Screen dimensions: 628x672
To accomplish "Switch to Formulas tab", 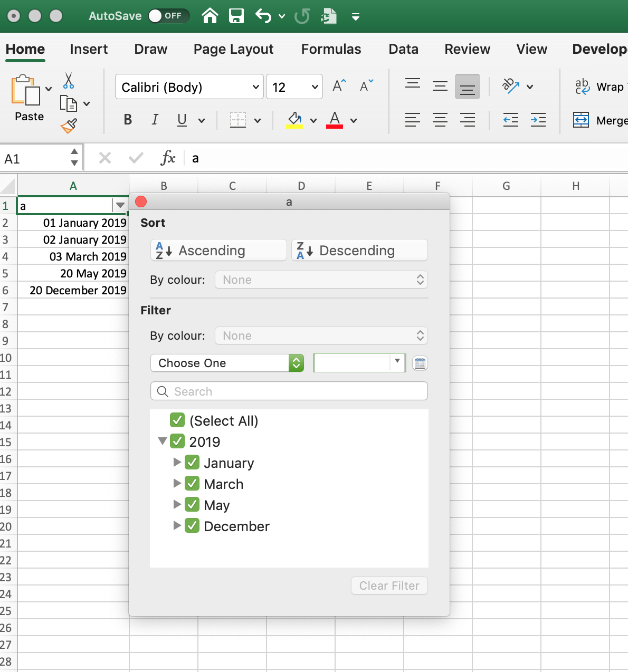I will pos(331,49).
